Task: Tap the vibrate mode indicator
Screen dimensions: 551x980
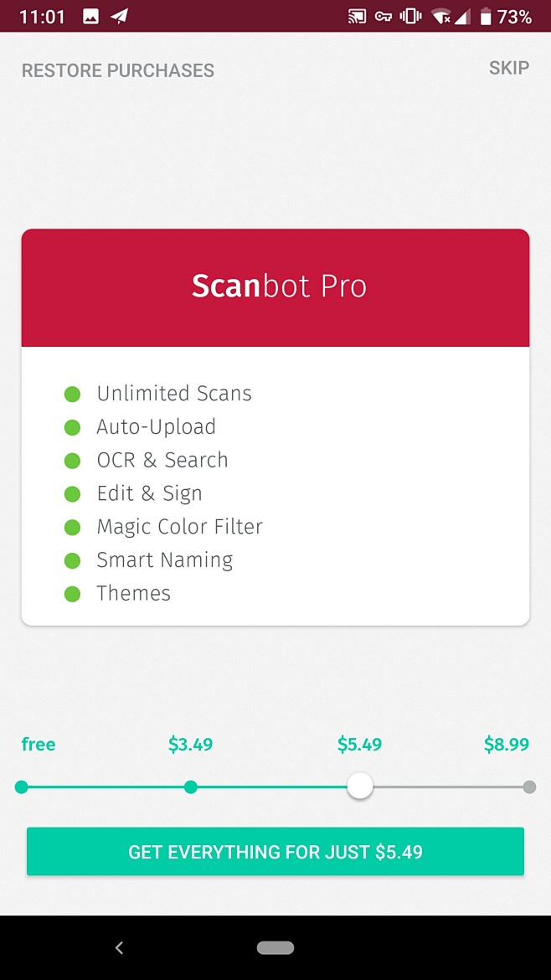Action: [410, 15]
